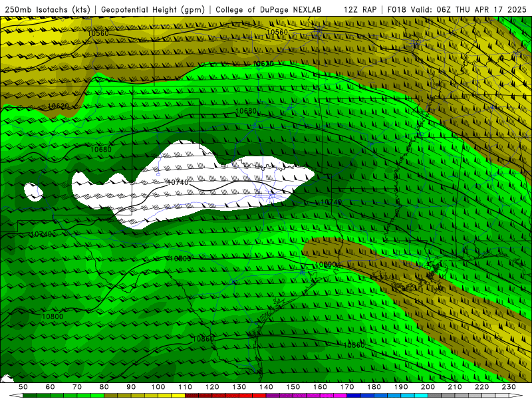Click the '60' colorbar label

pyautogui.click(x=51, y=387)
